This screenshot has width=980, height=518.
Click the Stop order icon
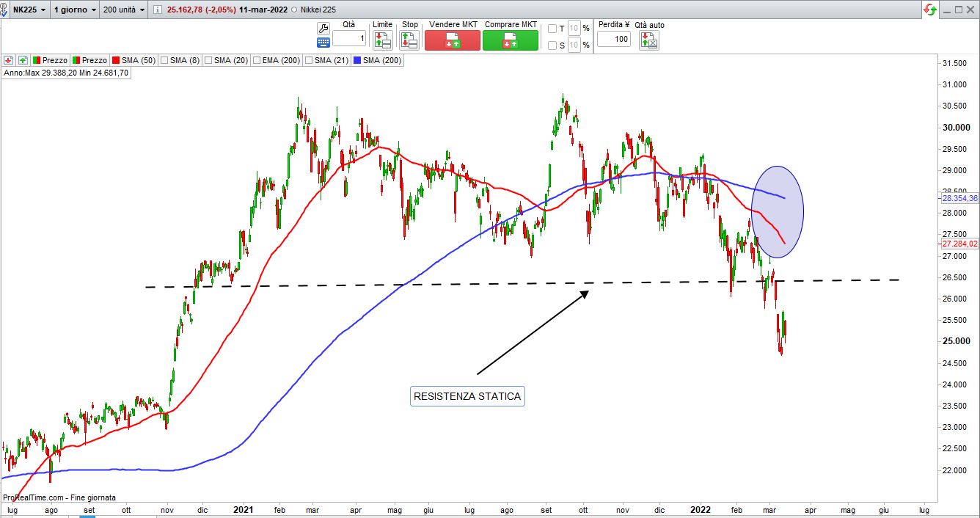[410, 40]
